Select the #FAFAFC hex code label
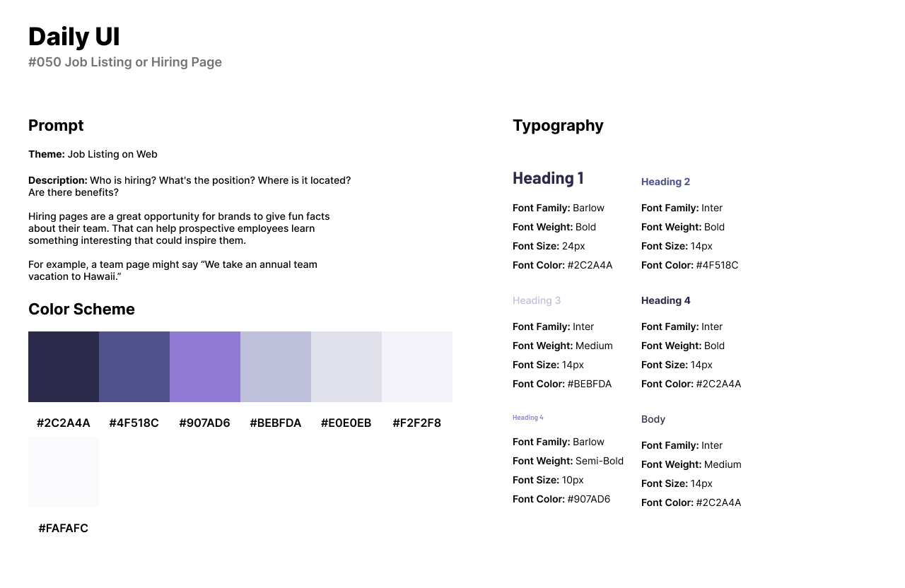Image resolution: width=905 pixels, height=588 pixels. point(64,529)
